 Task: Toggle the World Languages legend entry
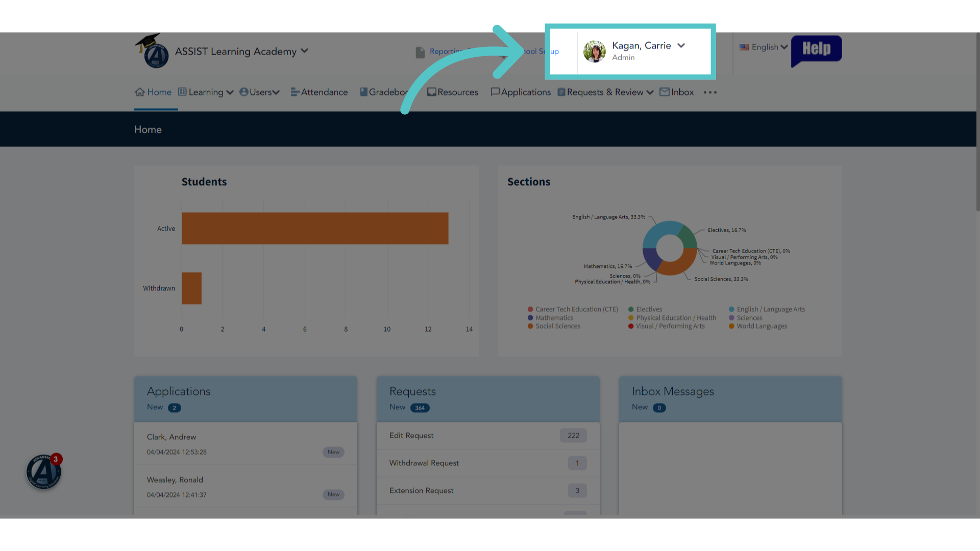pos(758,326)
